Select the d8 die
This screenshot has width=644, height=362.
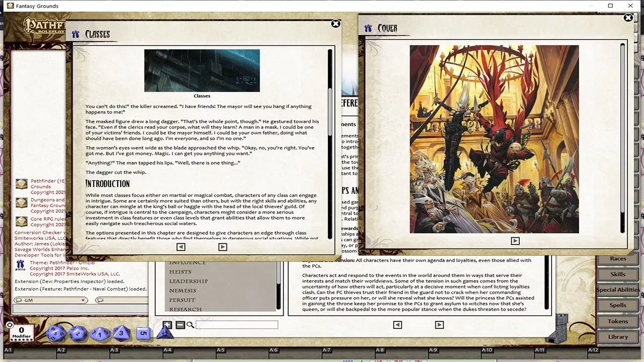121,332
